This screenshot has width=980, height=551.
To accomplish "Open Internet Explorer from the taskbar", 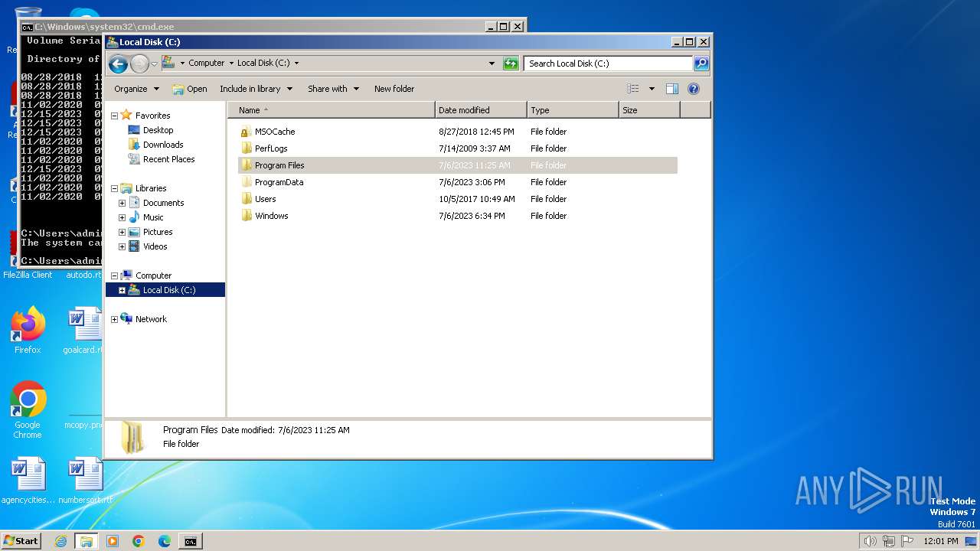I will [60, 541].
